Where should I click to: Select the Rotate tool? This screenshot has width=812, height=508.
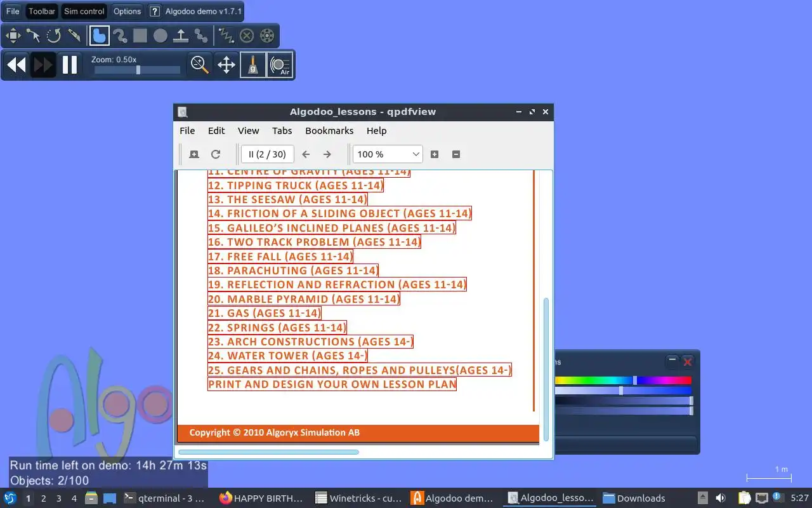pyautogui.click(x=54, y=36)
